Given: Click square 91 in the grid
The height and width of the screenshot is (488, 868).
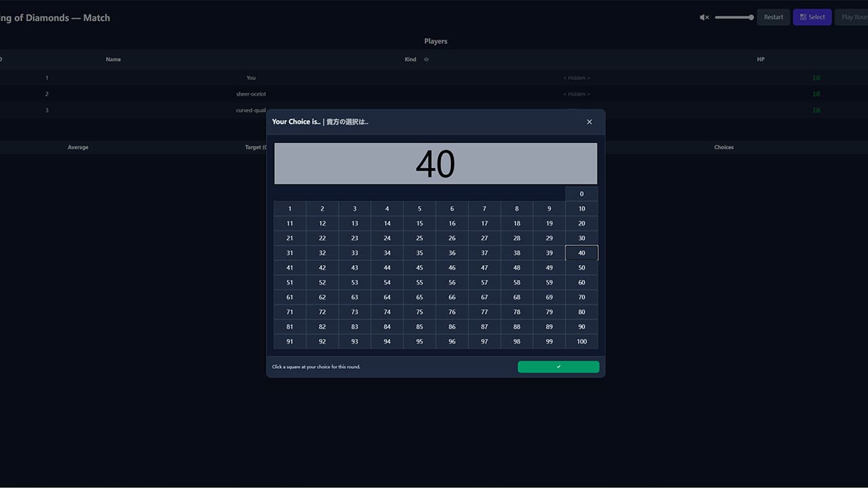Looking at the screenshot, I should pos(290,342).
